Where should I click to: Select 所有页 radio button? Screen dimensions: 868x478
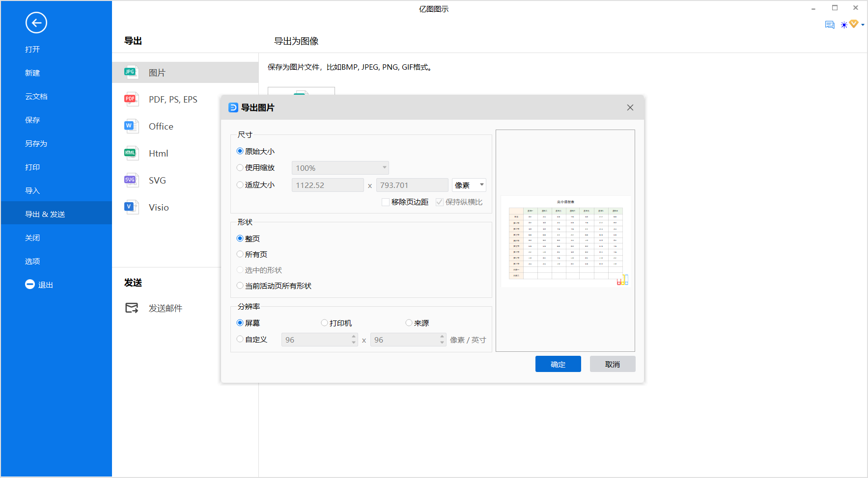pyautogui.click(x=240, y=254)
